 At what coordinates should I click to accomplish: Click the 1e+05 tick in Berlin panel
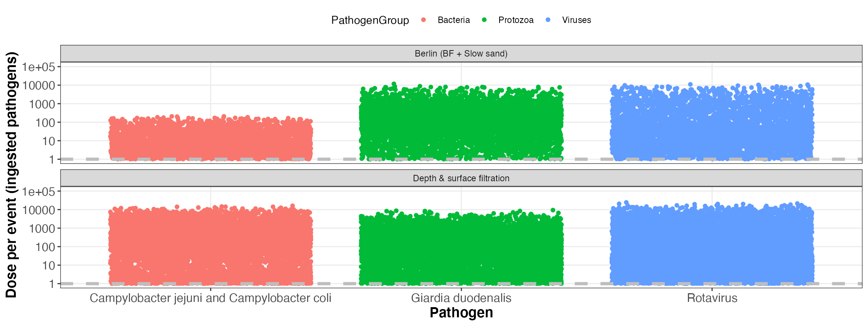click(x=38, y=67)
